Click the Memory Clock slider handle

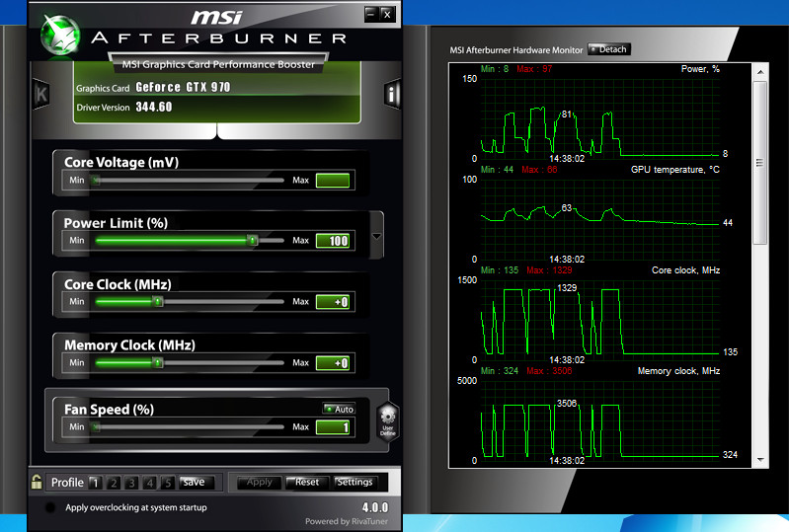point(157,363)
